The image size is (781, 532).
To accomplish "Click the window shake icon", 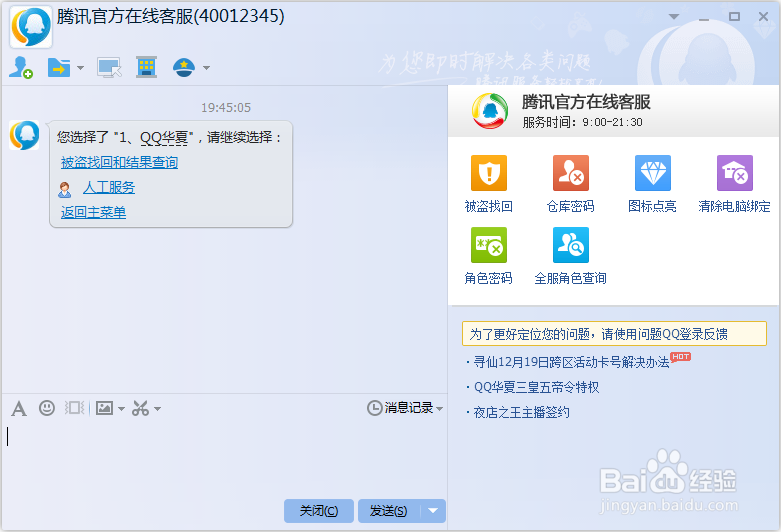I will pyautogui.click(x=74, y=408).
